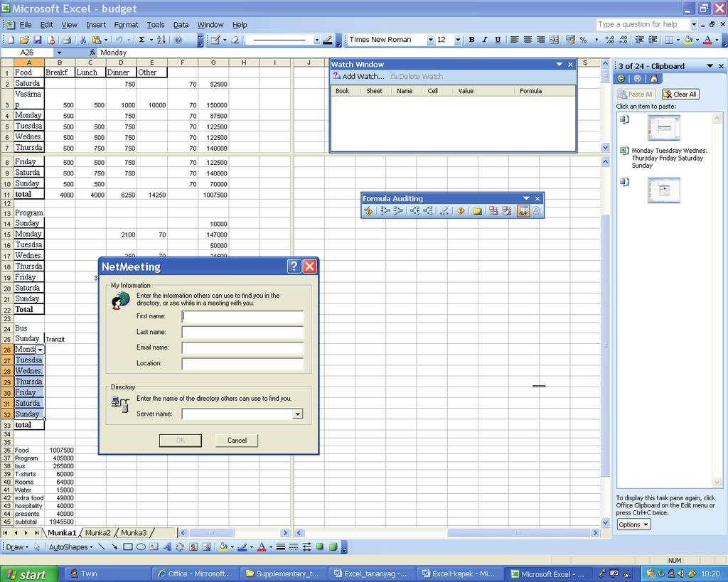Image resolution: width=728 pixels, height=582 pixels.
Task: Click Clear All in the Clipboard pane
Action: coord(680,95)
